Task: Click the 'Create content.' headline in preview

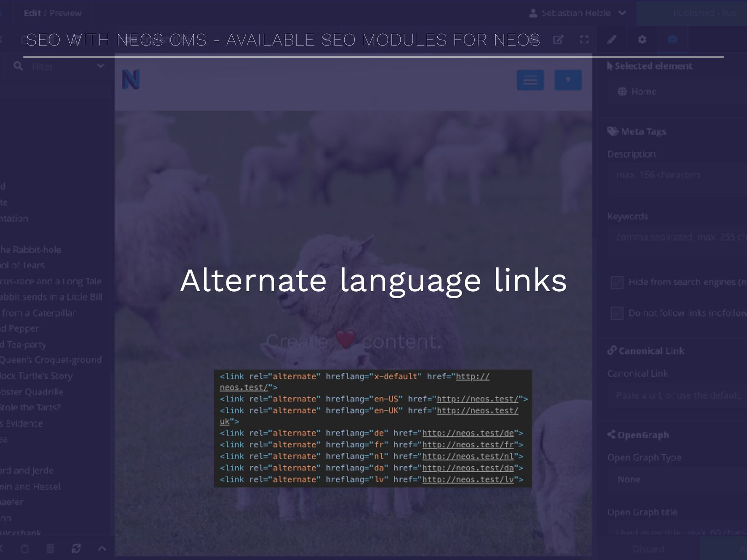Action: [x=354, y=341]
